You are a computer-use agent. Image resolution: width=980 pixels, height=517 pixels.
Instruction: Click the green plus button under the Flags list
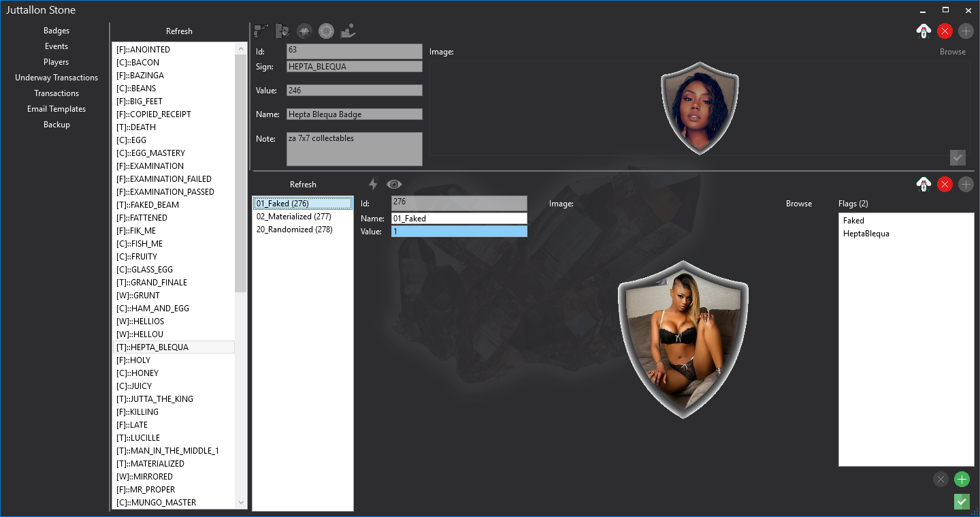coord(961,479)
